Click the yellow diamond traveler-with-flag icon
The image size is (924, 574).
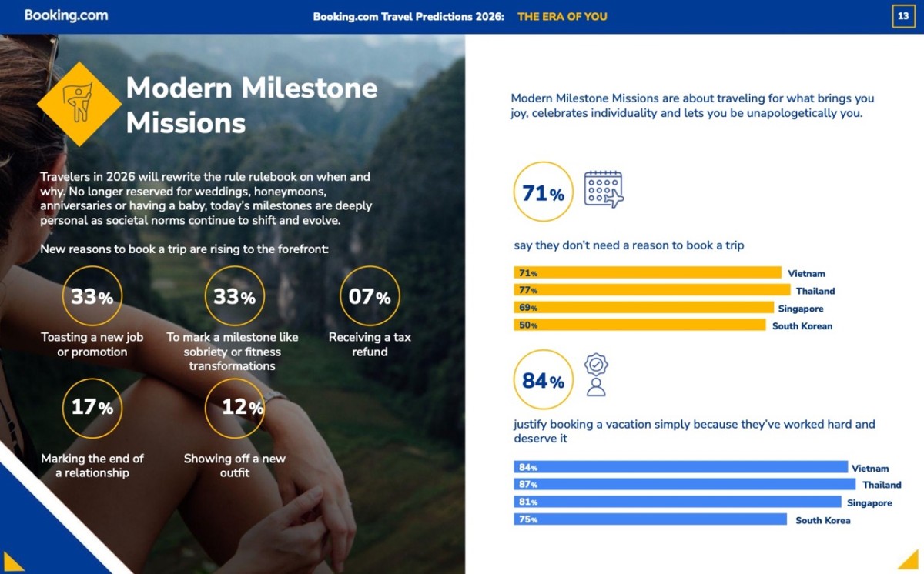click(79, 103)
